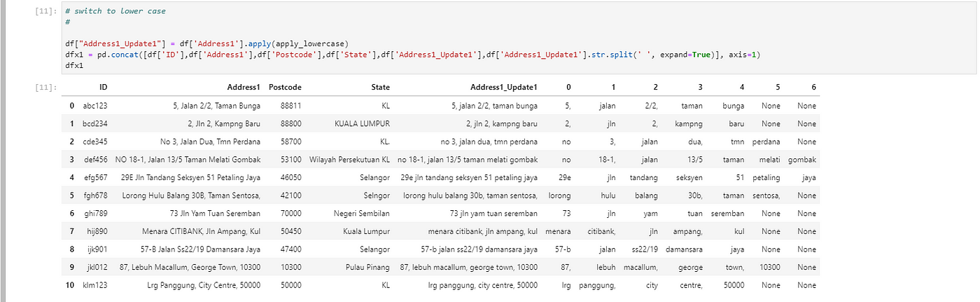Click the Postcode column header
The height and width of the screenshot is (302, 980).
click(x=285, y=88)
